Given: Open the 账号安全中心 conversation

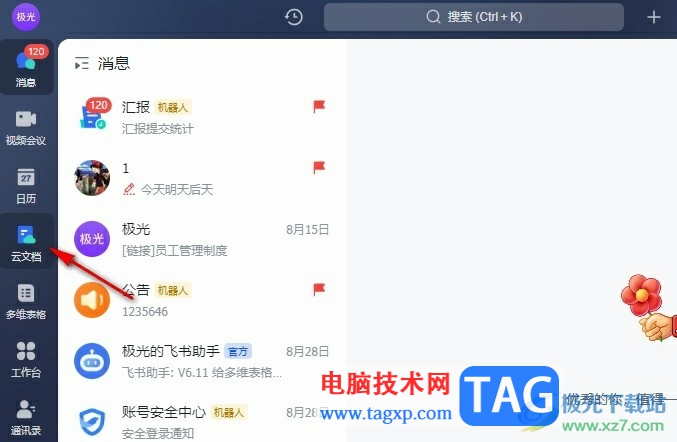Looking at the screenshot, I should pos(202,420).
